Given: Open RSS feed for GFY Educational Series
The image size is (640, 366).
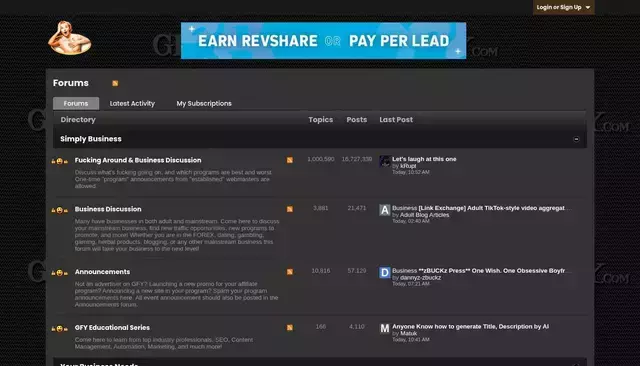Looking at the screenshot, I should pyautogui.click(x=289, y=327).
